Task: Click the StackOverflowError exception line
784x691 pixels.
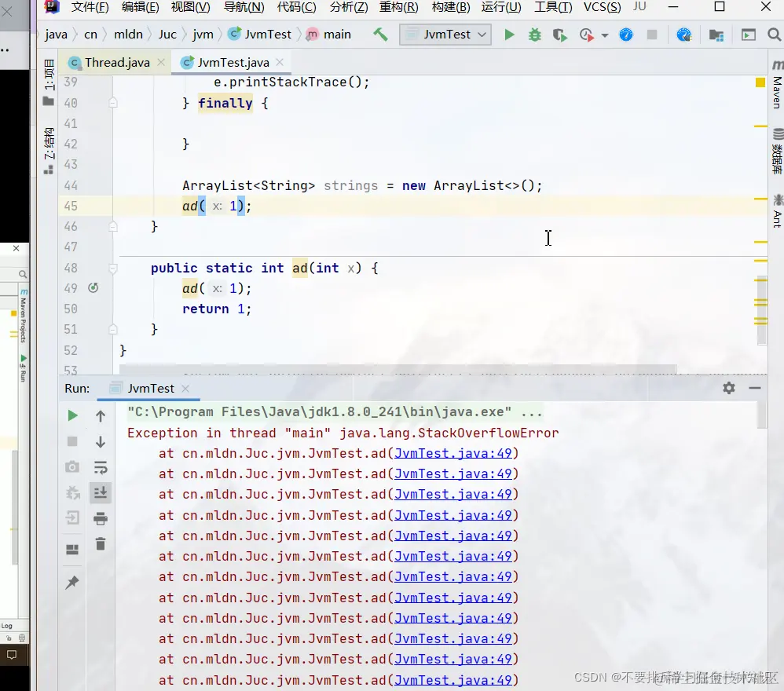Action: pos(343,433)
